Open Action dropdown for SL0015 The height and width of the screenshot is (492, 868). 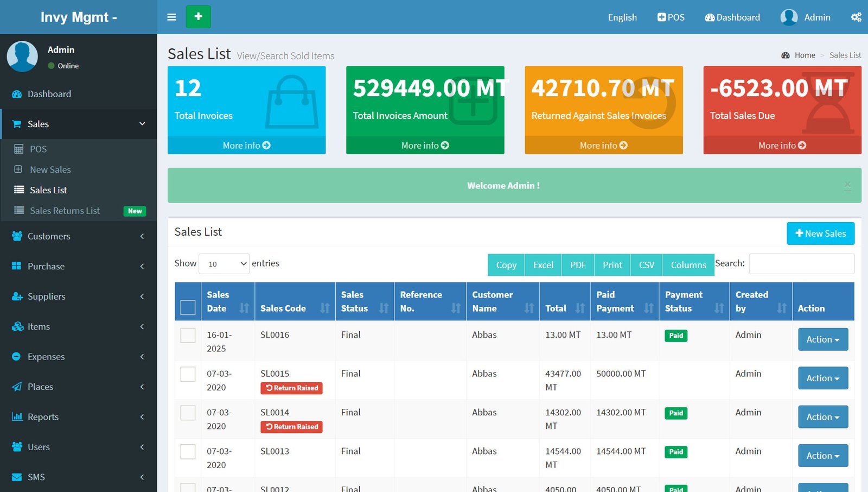(x=823, y=378)
